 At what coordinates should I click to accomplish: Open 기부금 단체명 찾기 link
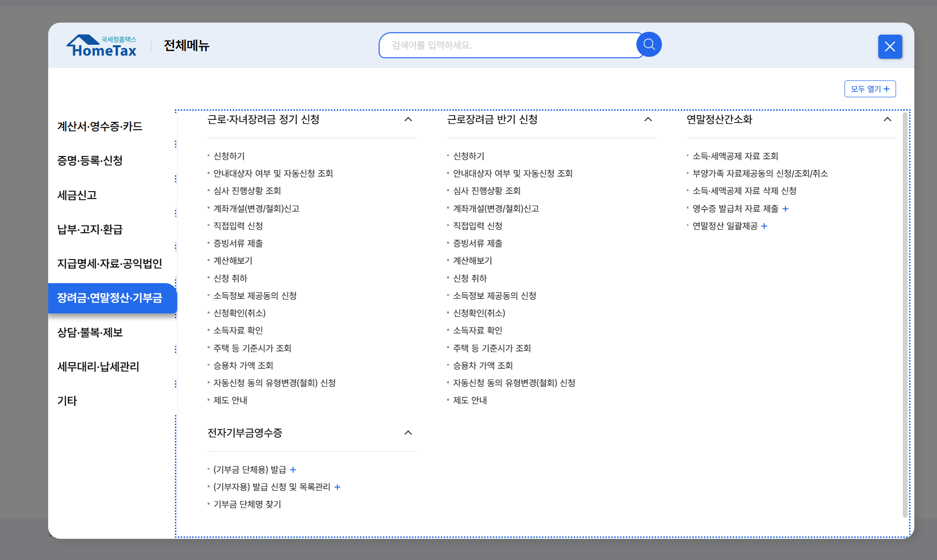pos(247,504)
